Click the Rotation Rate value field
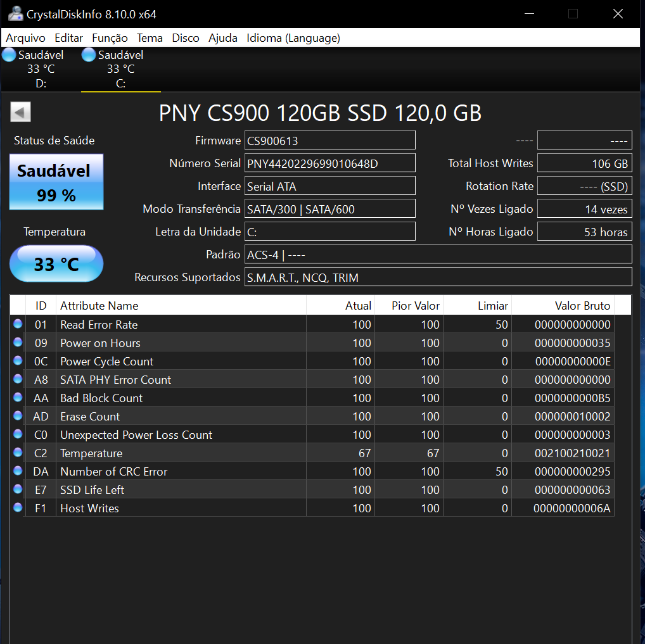 point(585,186)
